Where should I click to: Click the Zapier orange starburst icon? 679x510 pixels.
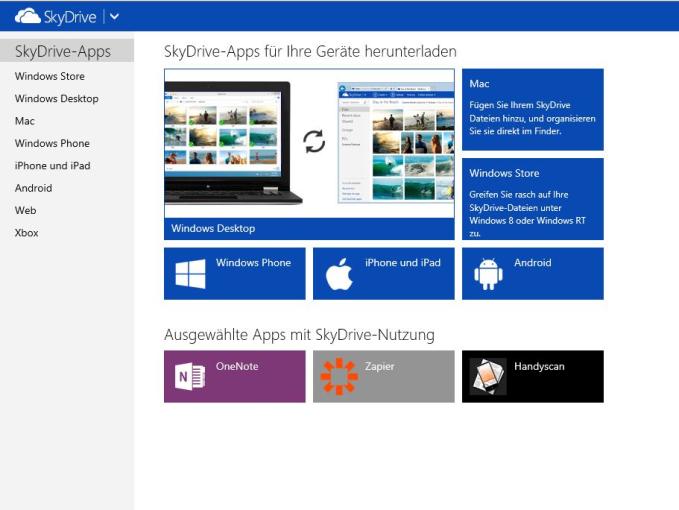click(x=339, y=376)
